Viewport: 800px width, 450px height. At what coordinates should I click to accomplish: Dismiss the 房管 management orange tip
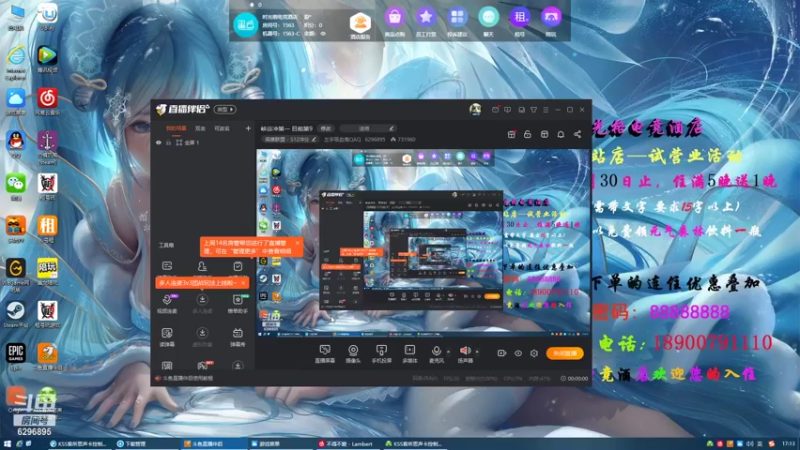(297, 243)
